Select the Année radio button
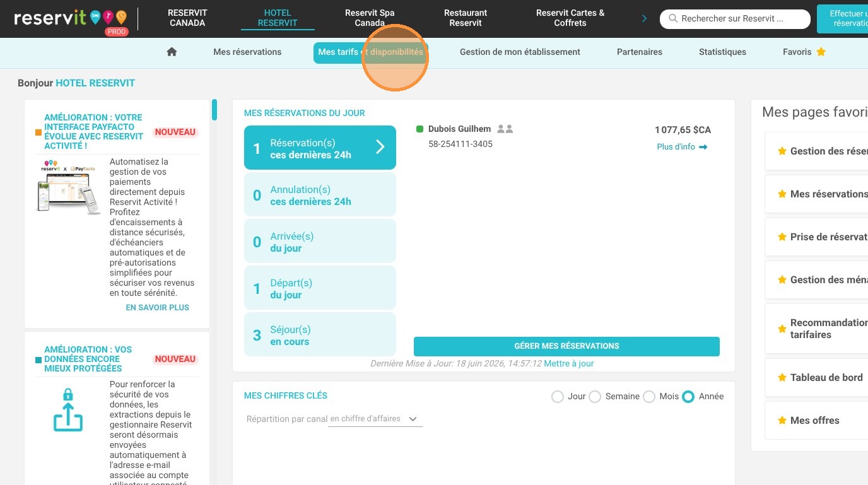This screenshot has width=868, height=485. click(x=688, y=397)
